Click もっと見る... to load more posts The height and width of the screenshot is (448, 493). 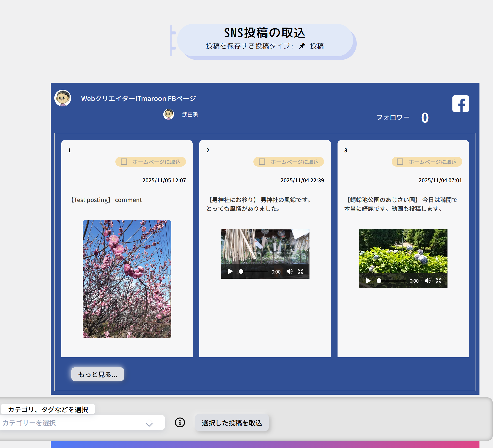(98, 374)
